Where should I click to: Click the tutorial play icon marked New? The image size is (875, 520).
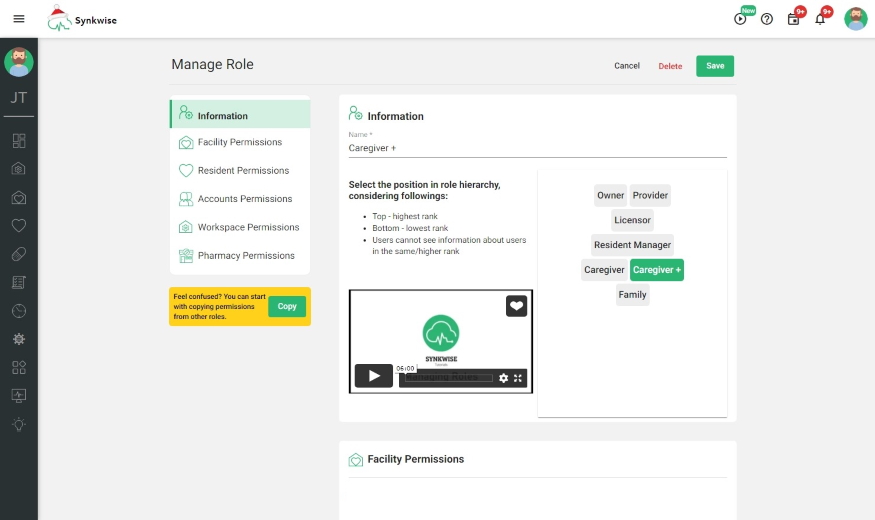[x=741, y=19]
